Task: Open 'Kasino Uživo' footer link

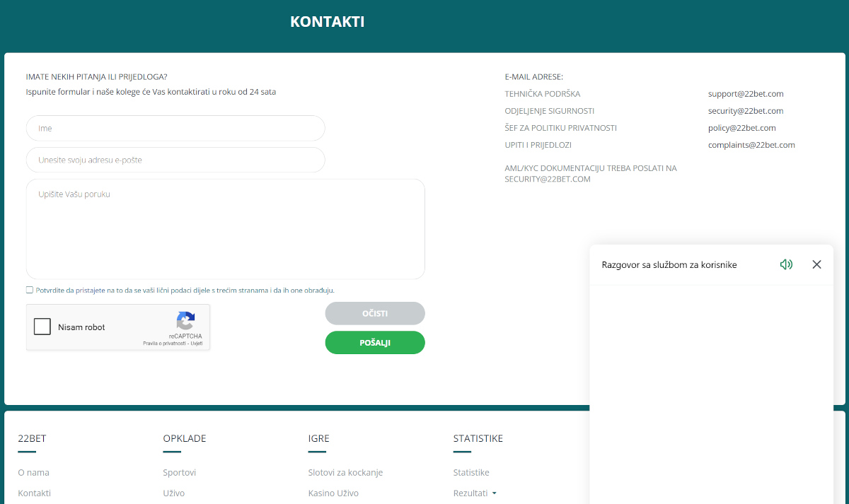Action: tap(333, 493)
